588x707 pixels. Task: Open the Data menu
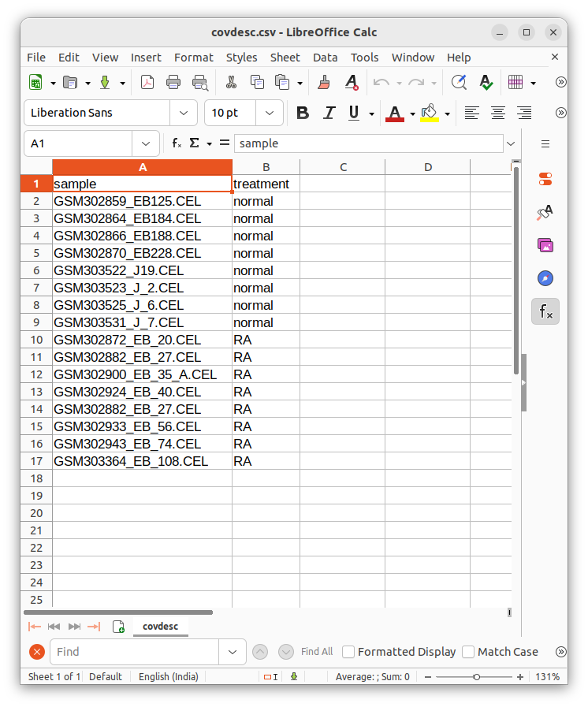[x=325, y=58]
